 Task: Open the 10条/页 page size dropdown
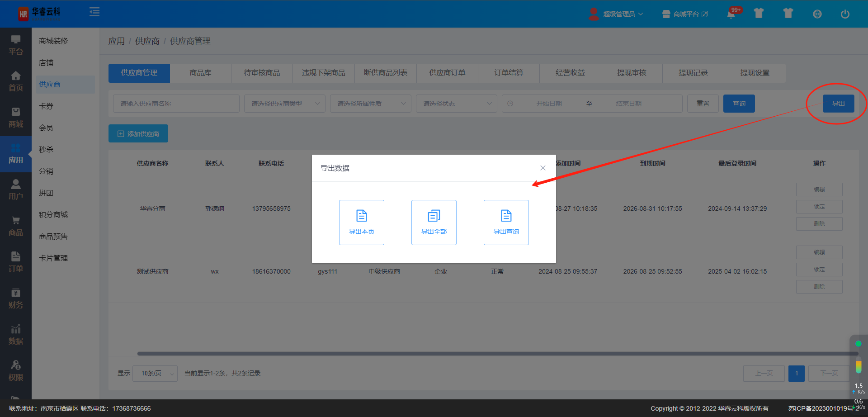coord(155,373)
